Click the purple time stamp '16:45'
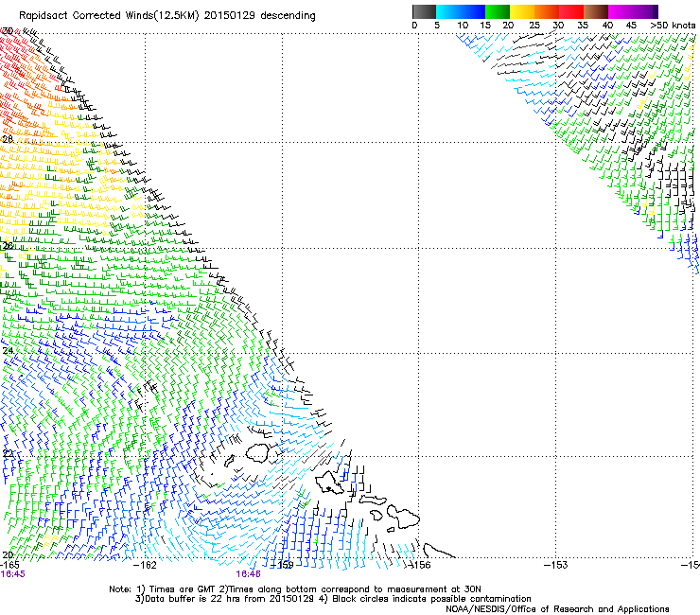Screen dimensions: 700x615 pos(12,574)
